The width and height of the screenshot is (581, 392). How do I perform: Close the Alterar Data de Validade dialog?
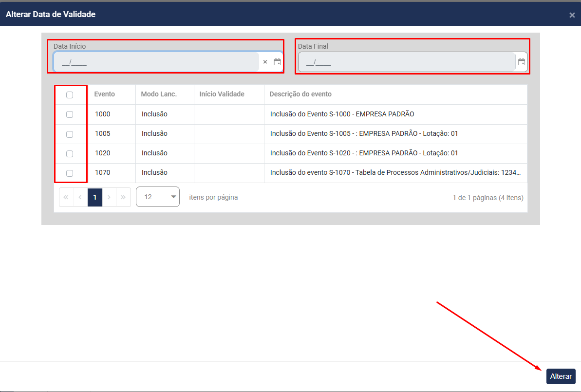572,15
